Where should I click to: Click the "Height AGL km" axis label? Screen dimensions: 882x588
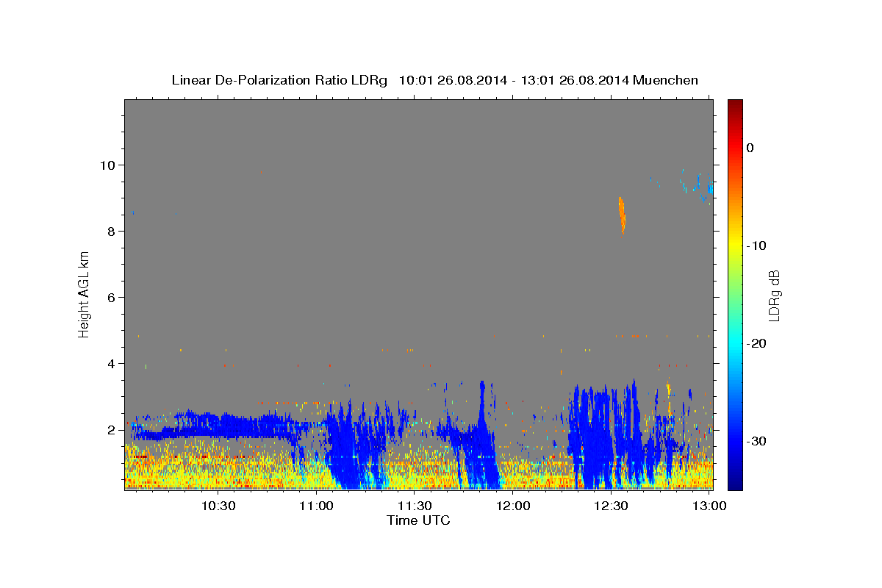point(84,294)
